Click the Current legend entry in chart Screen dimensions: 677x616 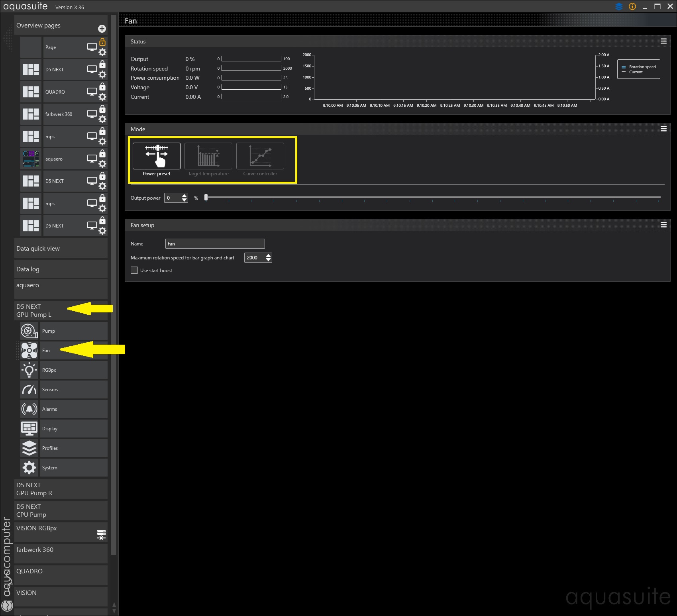[632, 72]
